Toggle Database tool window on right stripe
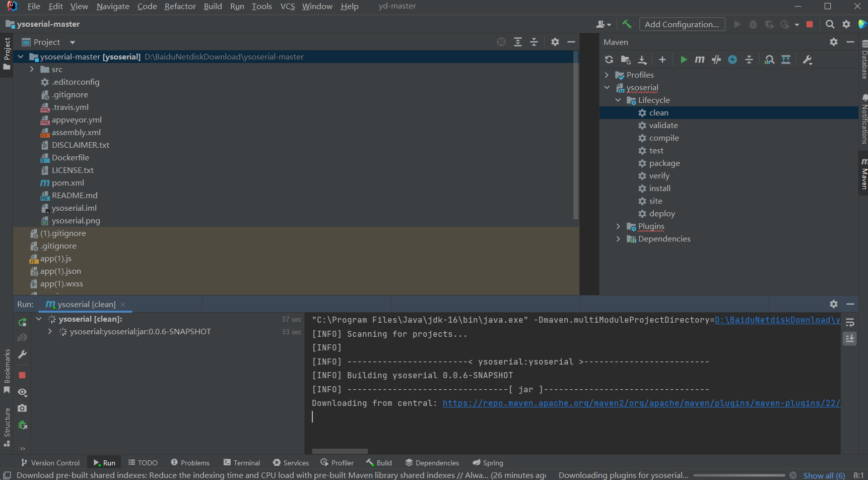The width and height of the screenshot is (868, 480). (x=863, y=59)
